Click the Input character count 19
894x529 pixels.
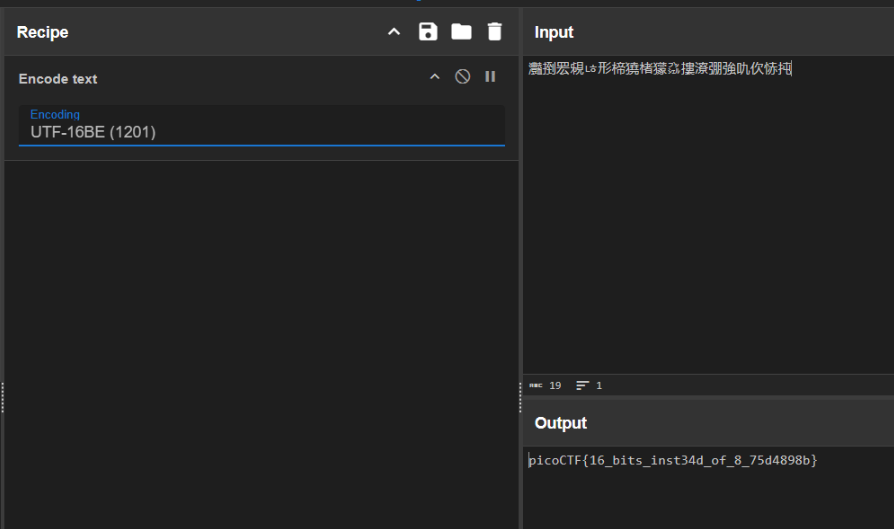[555, 386]
